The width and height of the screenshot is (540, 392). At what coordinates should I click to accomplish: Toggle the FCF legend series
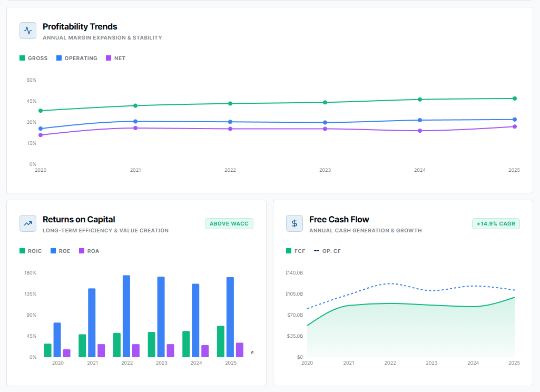coord(296,251)
